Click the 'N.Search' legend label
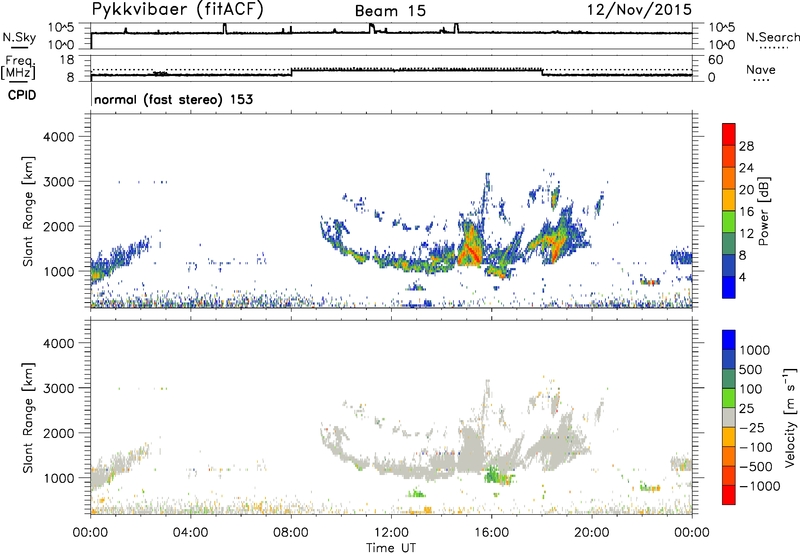The height and width of the screenshot is (554, 800). tap(772, 37)
